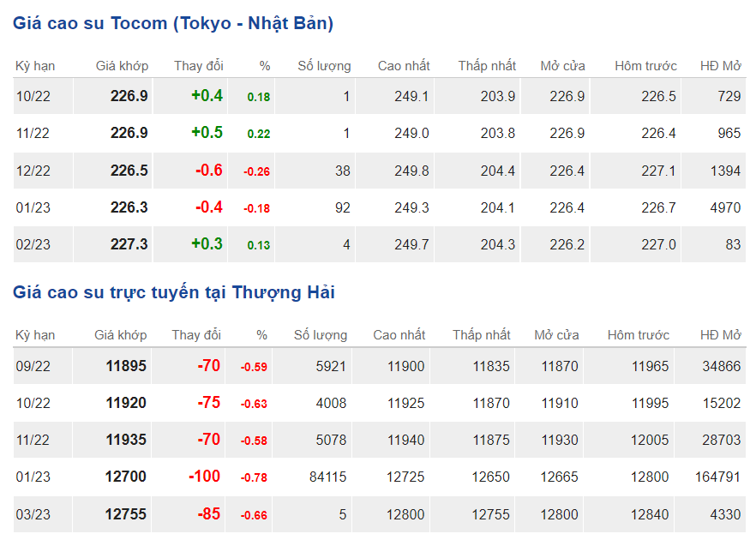
Task: Click the Hôm trước header in Shanghai table
Action: pyautogui.click(x=639, y=335)
